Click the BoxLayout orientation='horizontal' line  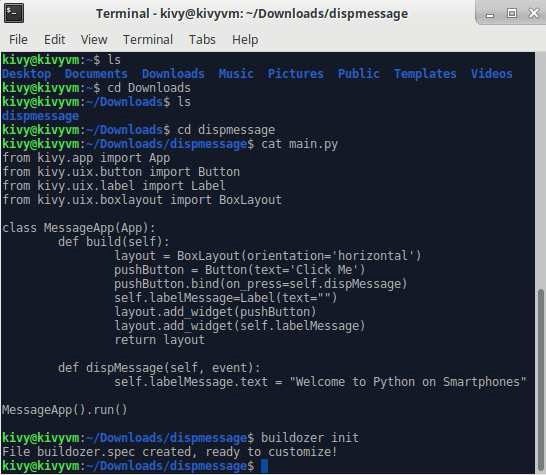pyautogui.click(x=268, y=256)
